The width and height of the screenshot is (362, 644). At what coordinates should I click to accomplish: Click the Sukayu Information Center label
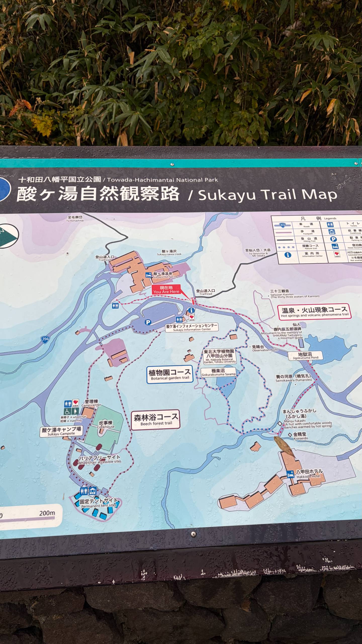click(192, 327)
